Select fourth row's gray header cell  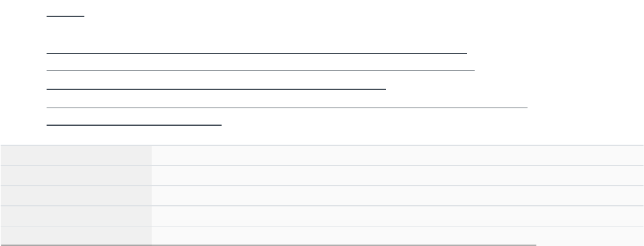(x=76, y=216)
